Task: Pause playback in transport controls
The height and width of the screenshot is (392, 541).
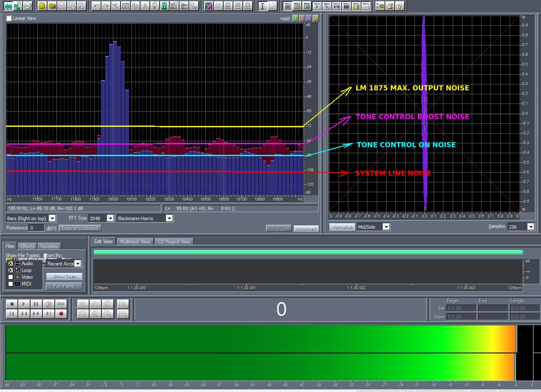Action: (36, 304)
